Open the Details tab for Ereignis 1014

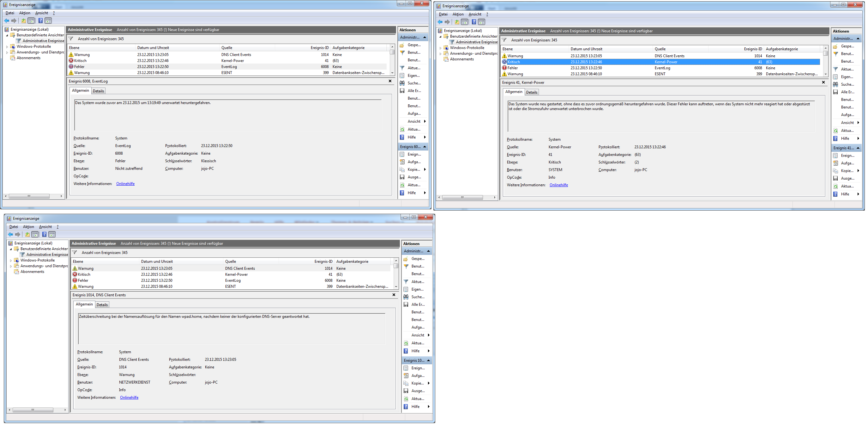coord(102,305)
